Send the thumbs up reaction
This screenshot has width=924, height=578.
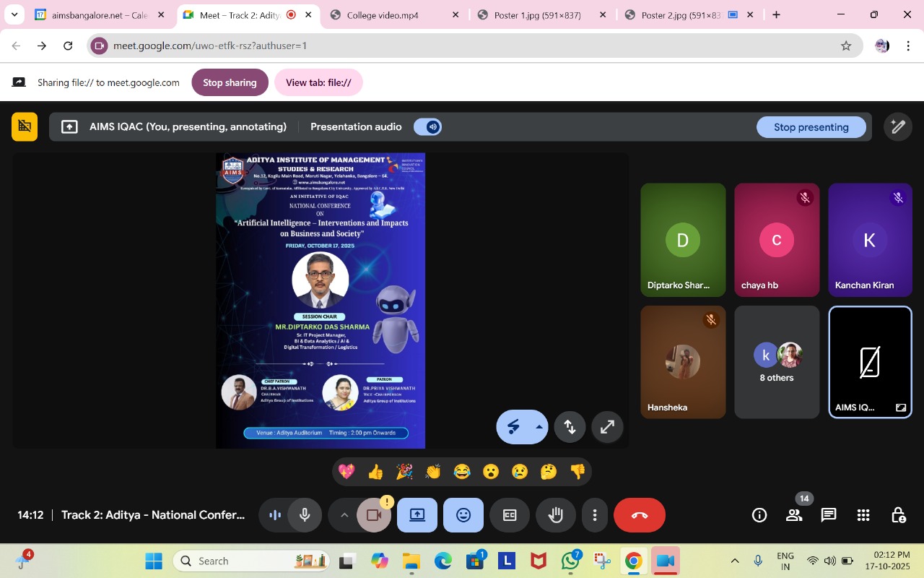375,472
